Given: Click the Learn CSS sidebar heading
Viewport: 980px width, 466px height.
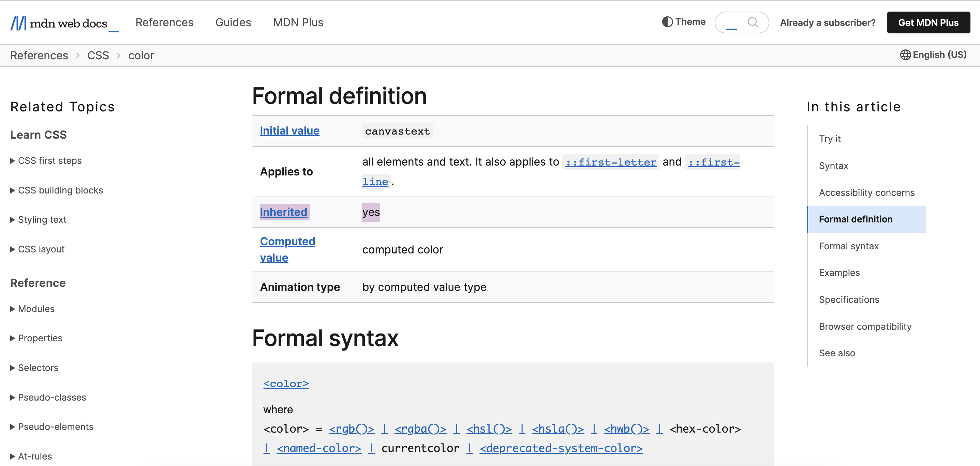Looking at the screenshot, I should pyautogui.click(x=39, y=135).
